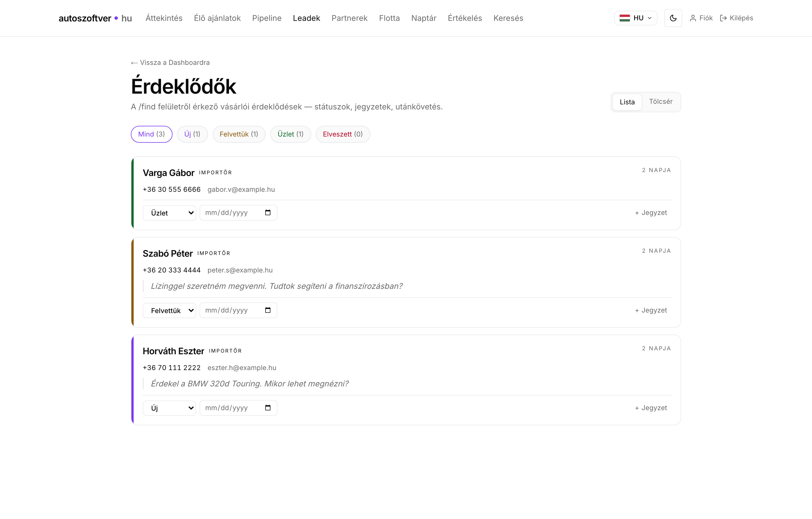
Task: Click phone number +36 20 333 4444
Action: 172,270
